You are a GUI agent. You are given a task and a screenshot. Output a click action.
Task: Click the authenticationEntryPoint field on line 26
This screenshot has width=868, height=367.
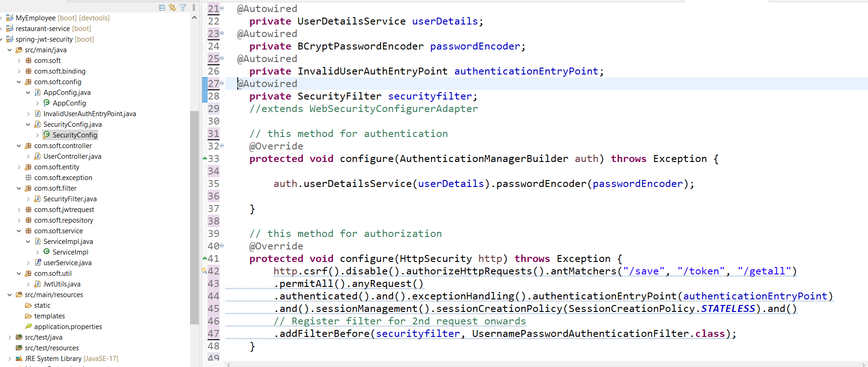[526, 71]
